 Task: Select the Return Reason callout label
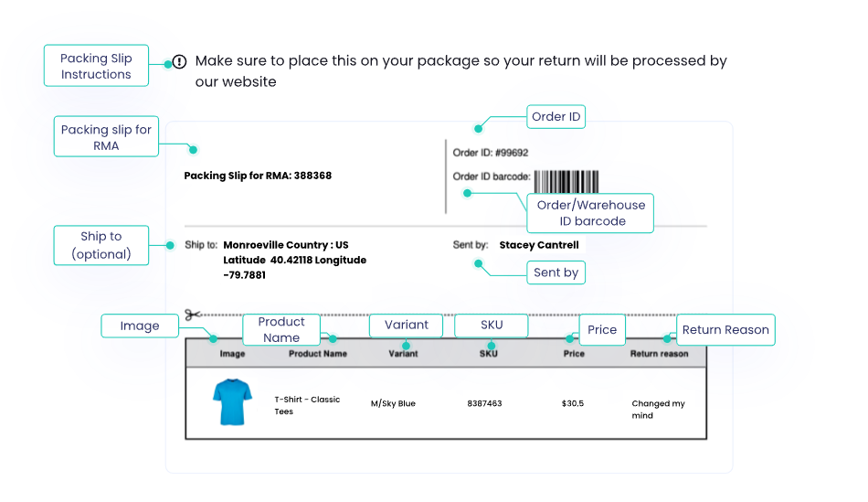[x=725, y=329]
